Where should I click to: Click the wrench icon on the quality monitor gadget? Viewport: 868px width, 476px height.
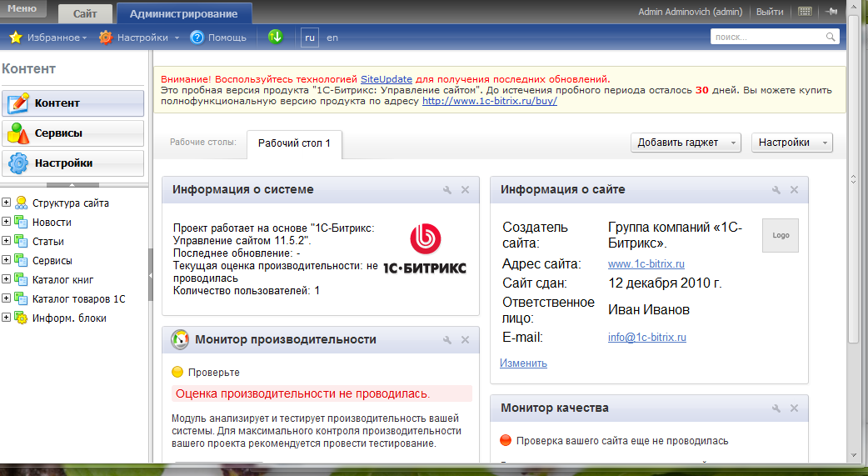tap(776, 408)
